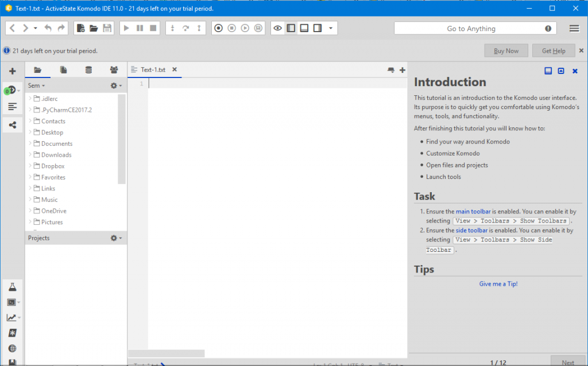Click the Buy Now button
The image size is (588, 366).
click(506, 51)
